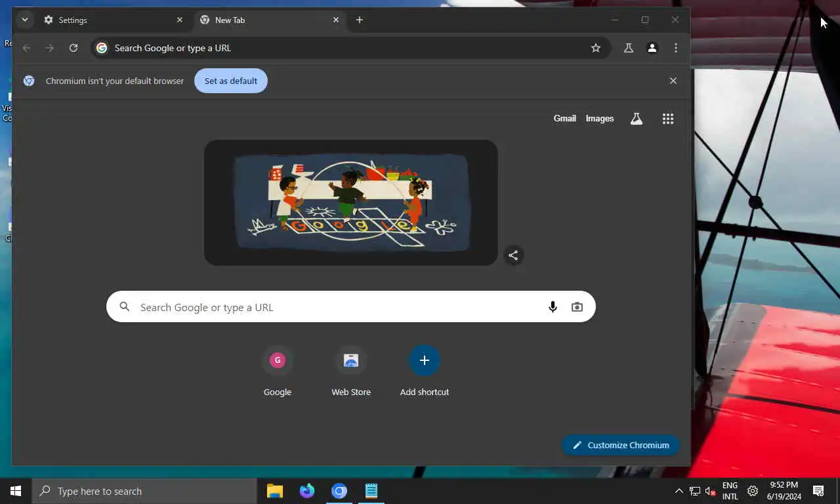This screenshot has width=840, height=504.
Task: Click the magnifier icon in search box
Action: (125, 306)
